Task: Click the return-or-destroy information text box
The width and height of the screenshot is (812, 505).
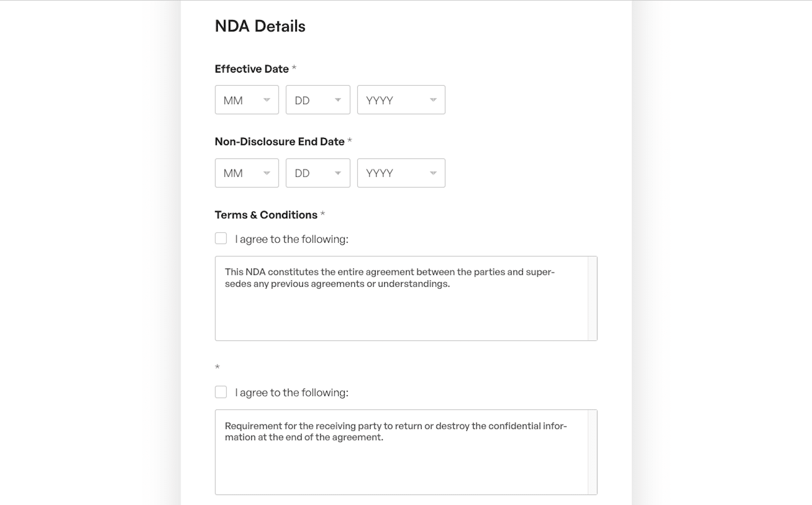Action: pyautogui.click(x=406, y=451)
